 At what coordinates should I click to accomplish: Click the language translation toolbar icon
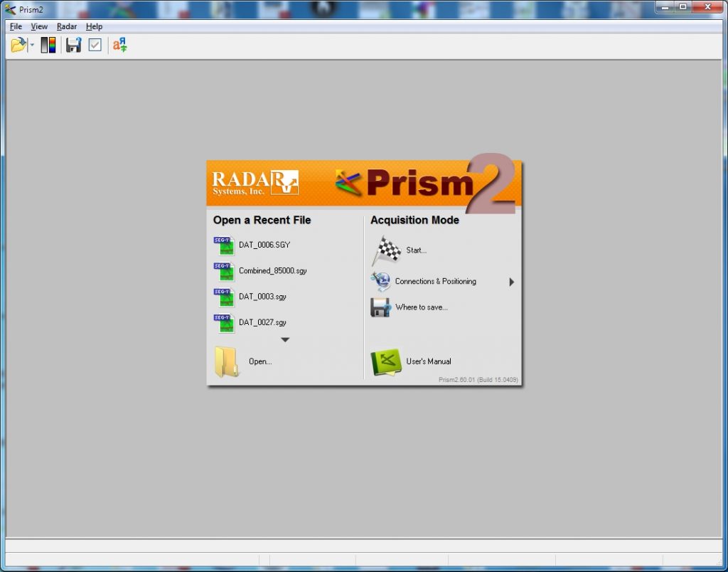point(120,46)
